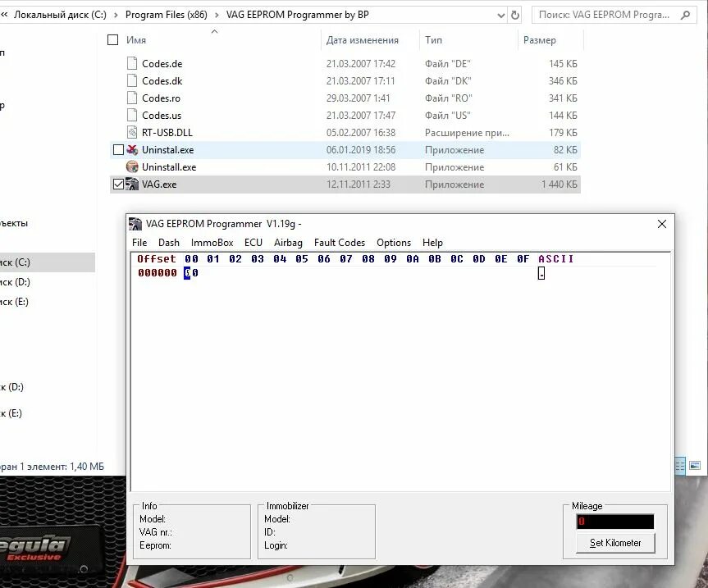Click the Set Kilometer button

tap(615, 543)
